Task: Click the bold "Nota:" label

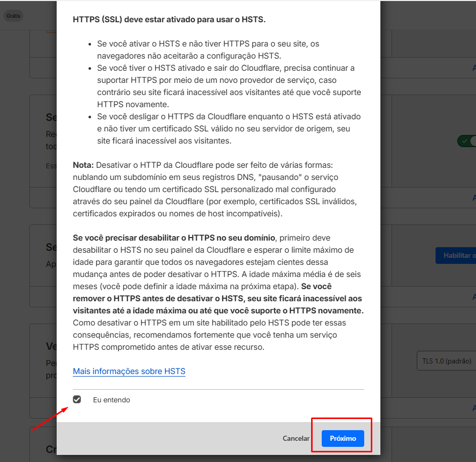Action: click(83, 165)
